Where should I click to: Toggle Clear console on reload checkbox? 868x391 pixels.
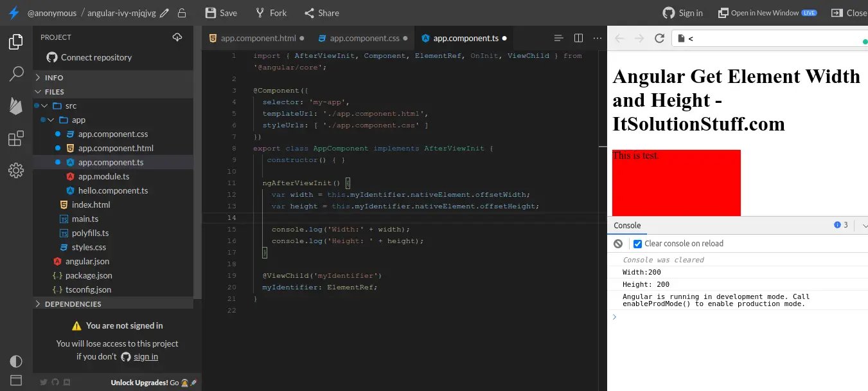[x=637, y=244]
